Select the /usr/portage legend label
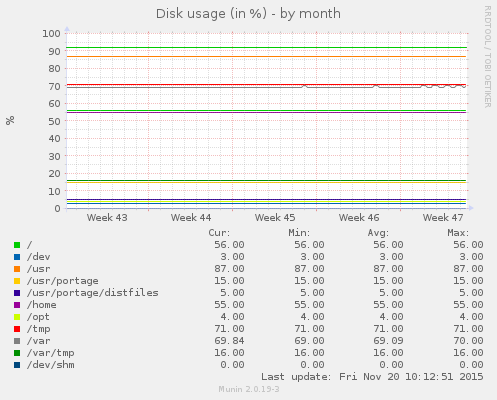Screen dimensions: 497x400 click(x=63, y=281)
